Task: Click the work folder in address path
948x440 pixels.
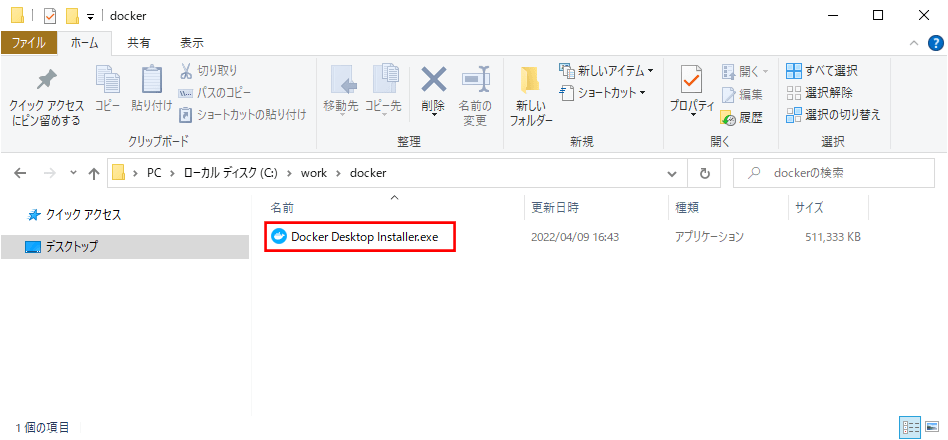Action: tap(314, 173)
